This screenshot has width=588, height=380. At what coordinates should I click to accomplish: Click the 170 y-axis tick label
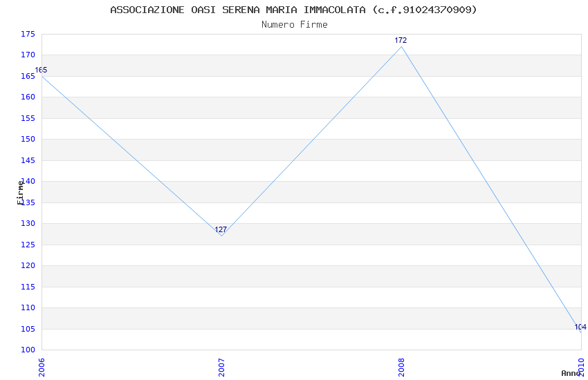click(x=28, y=55)
